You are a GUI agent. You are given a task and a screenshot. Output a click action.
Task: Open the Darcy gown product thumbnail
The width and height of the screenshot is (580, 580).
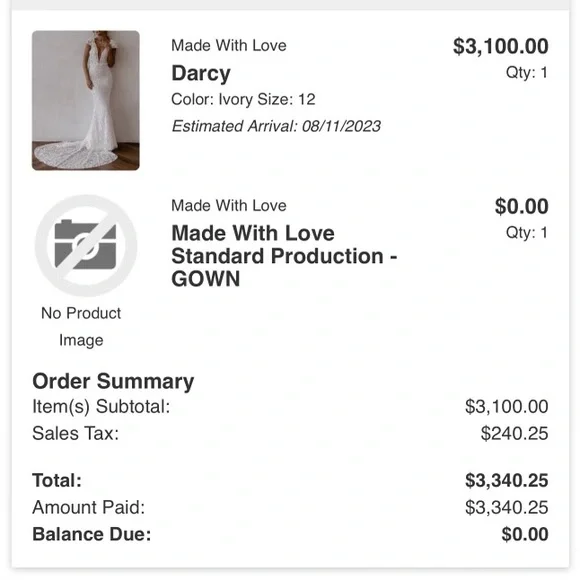click(86, 100)
